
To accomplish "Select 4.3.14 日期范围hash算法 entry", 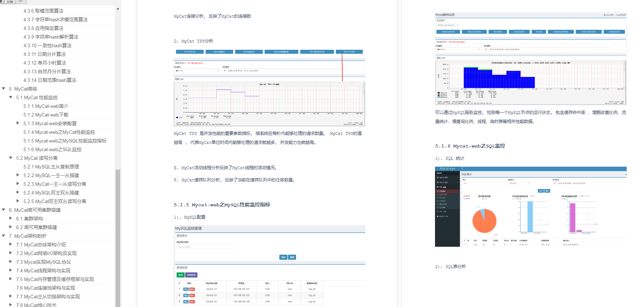I will coord(50,80).
